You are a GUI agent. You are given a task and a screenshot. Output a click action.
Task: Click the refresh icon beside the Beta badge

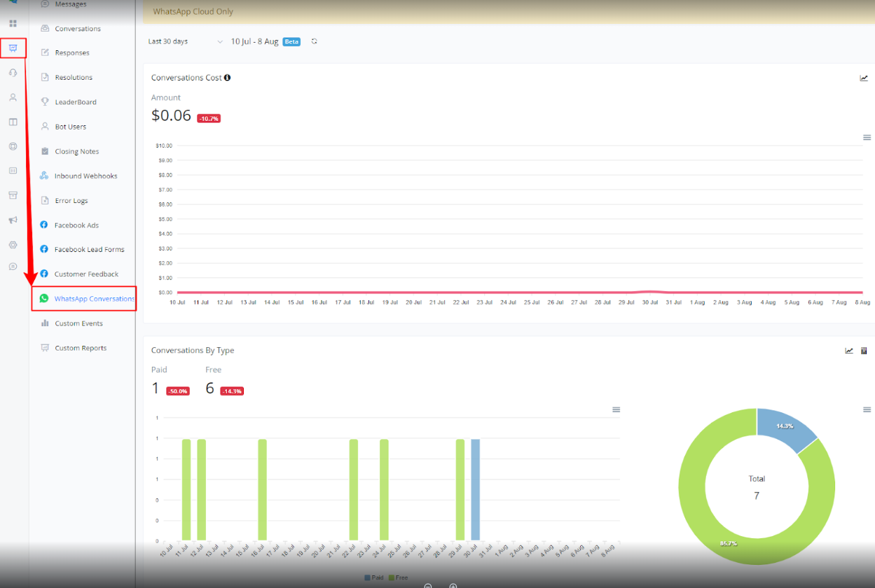[315, 41]
